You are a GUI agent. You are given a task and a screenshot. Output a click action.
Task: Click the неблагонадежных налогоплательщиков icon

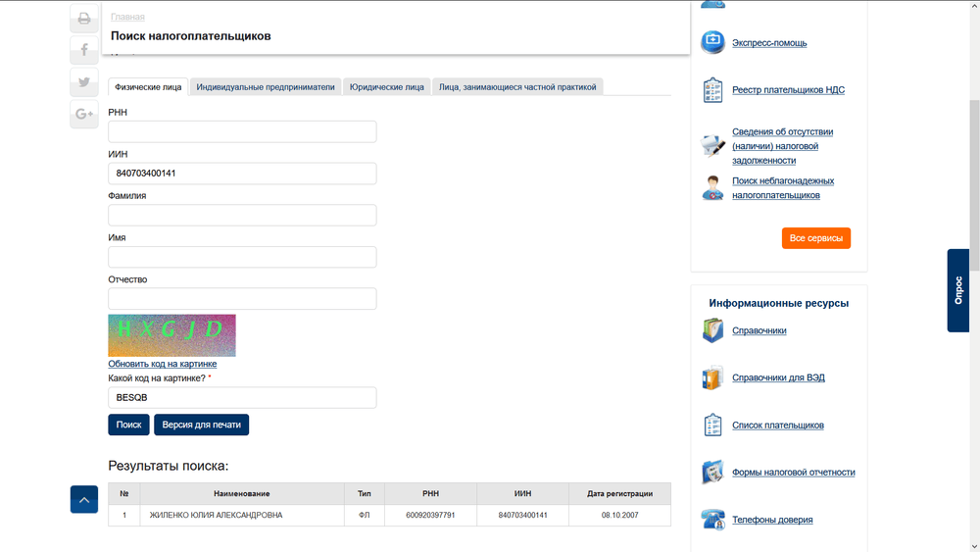712,187
